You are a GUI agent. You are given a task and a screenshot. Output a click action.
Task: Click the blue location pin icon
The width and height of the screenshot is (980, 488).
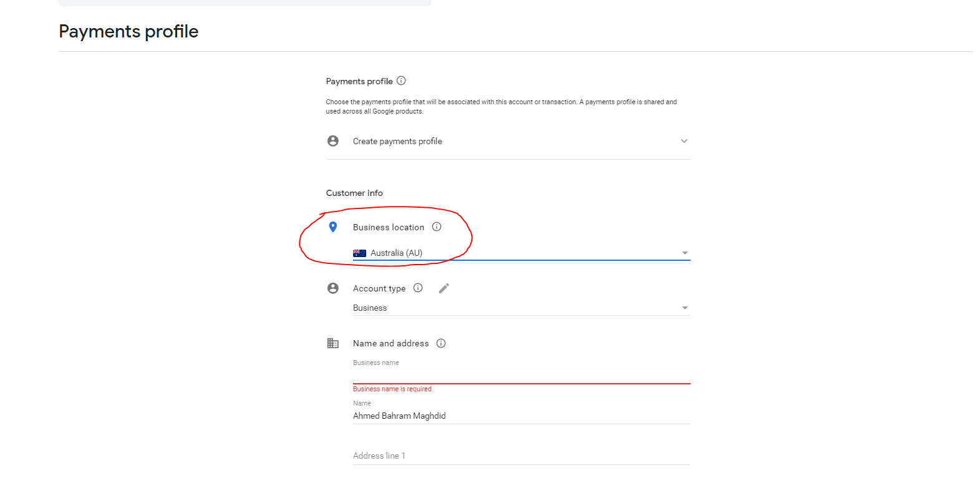(333, 227)
